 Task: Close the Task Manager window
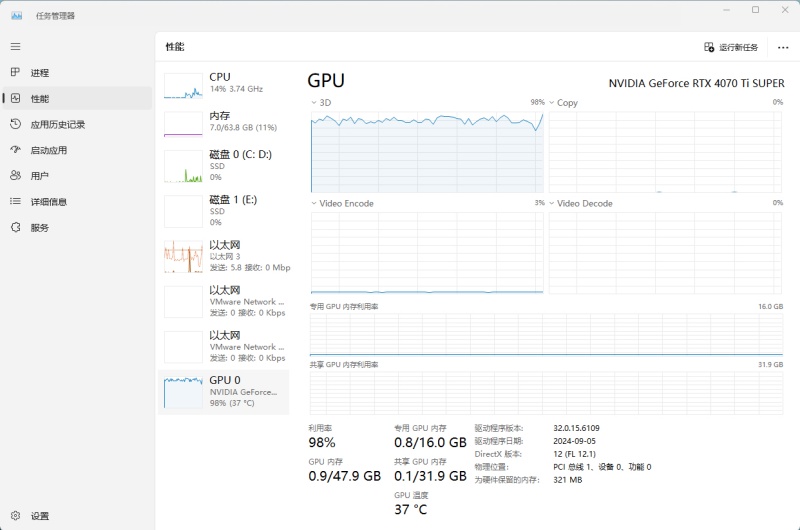point(785,10)
